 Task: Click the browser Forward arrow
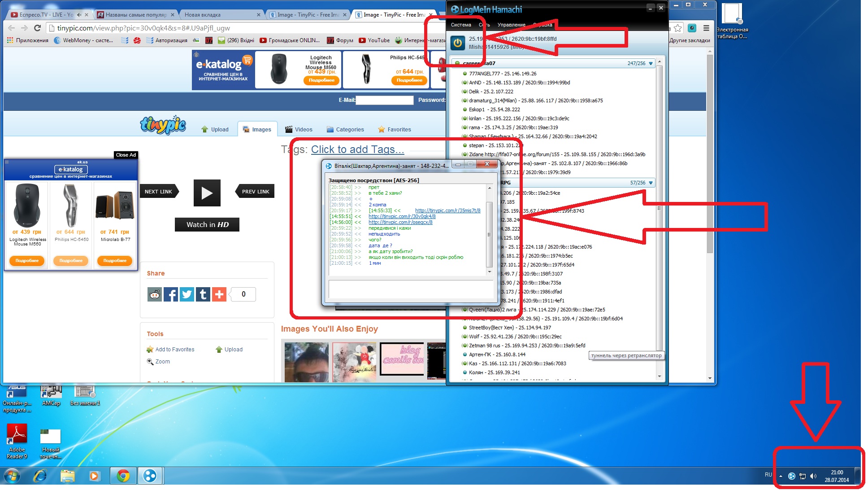25,28
